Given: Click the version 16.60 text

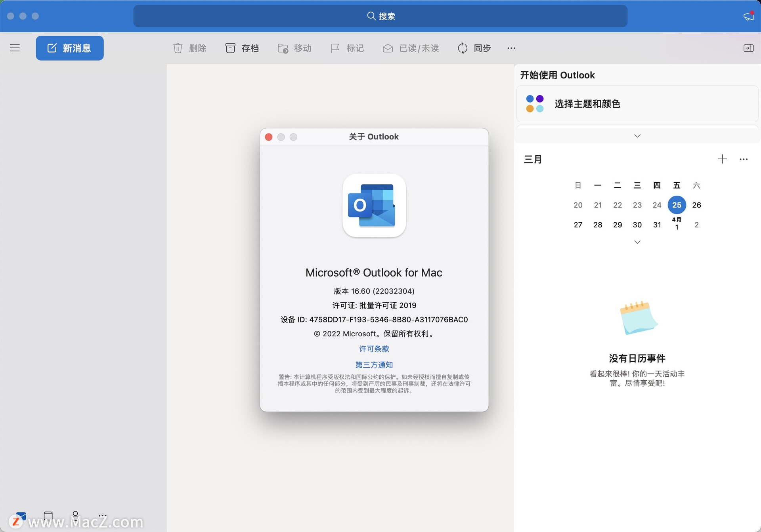Looking at the screenshot, I should click(x=374, y=291).
